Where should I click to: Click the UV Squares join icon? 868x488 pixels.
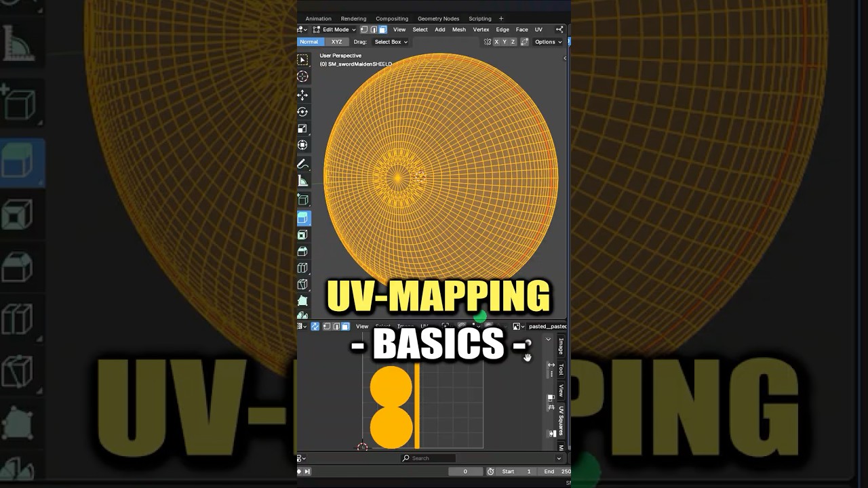552,434
